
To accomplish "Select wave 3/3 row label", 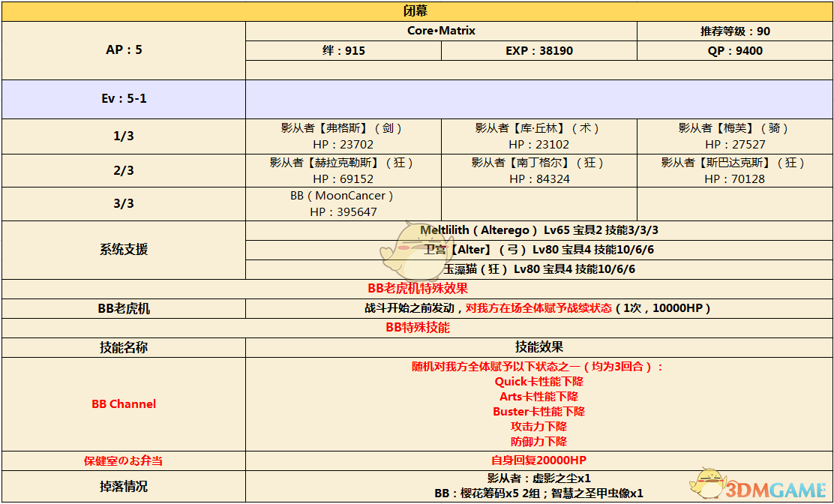I will [124, 203].
